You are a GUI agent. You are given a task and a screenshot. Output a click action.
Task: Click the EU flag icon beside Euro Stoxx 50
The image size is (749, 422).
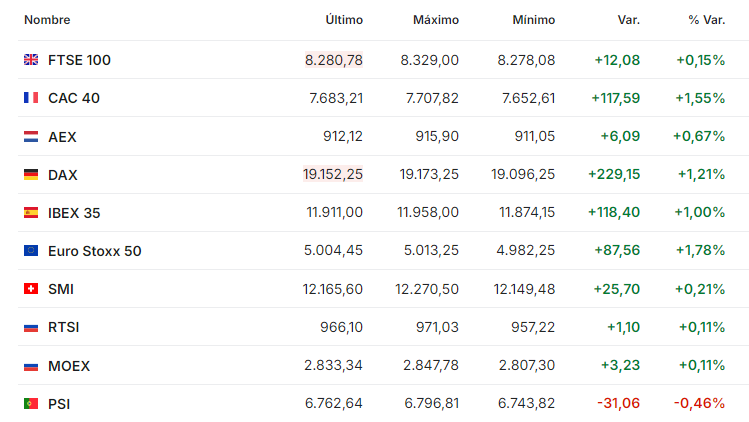31,250
